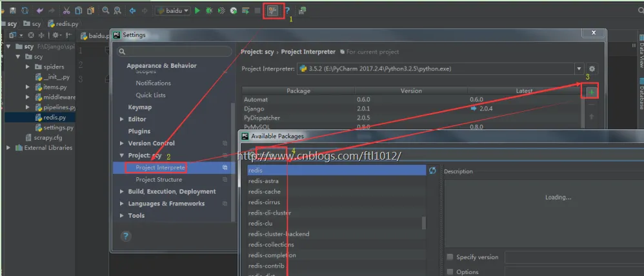Open the Project panel gear settings
This screenshot has height=276, width=644.
click(x=56, y=36)
